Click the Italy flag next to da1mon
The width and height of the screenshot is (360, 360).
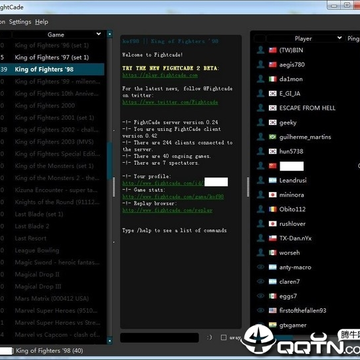pyautogui.click(x=273, y=79)
